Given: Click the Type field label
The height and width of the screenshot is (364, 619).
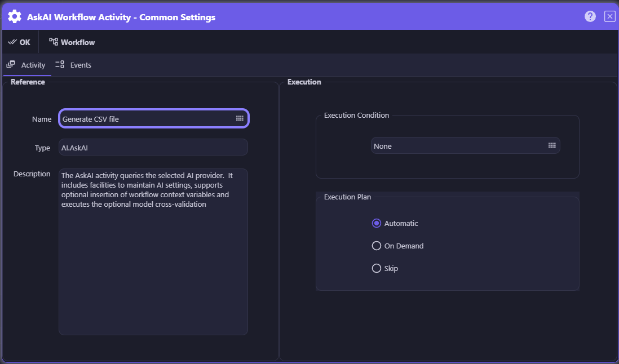Looking at the screenshot, I should 42,148.
